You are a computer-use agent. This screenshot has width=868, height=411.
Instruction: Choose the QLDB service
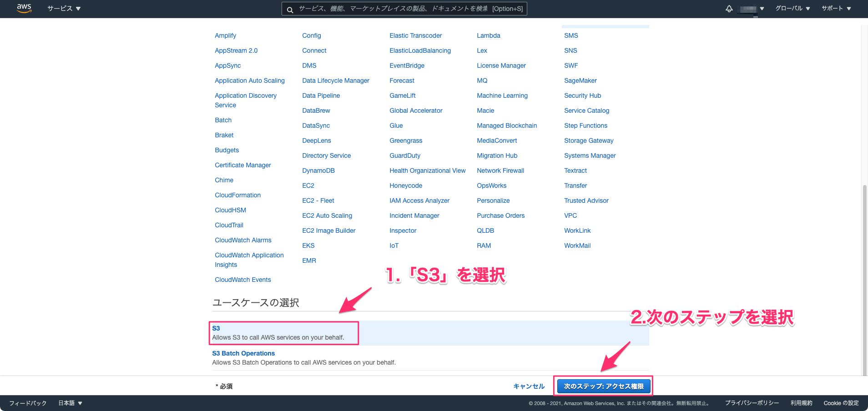pyautogui.click(x=485, y=231)
